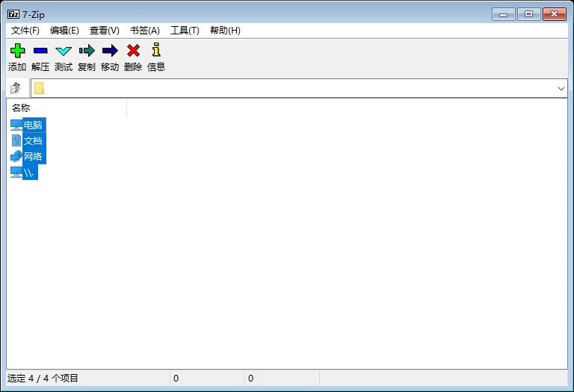The height and width of the screenshot is (392, 574).
Task: Click the 移动 (Move) arrow icon
Action: pos(110,51)
